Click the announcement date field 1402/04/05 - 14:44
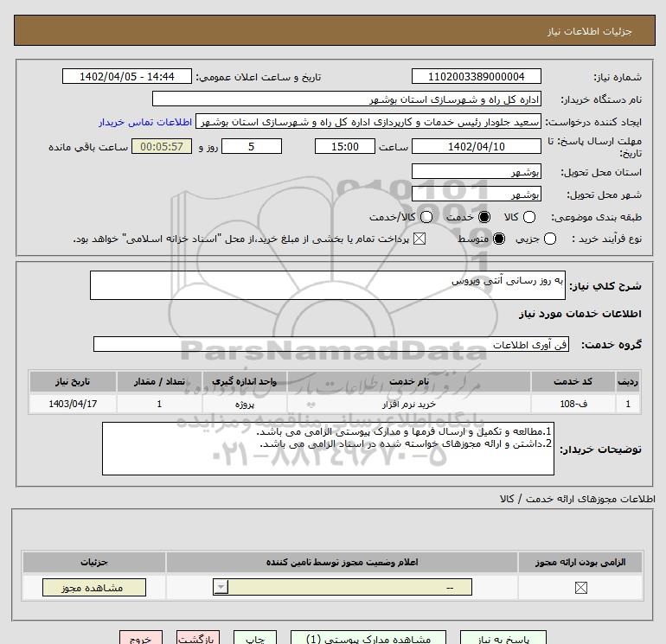Screen dimensions: 666x644 (x=127, y=76)
